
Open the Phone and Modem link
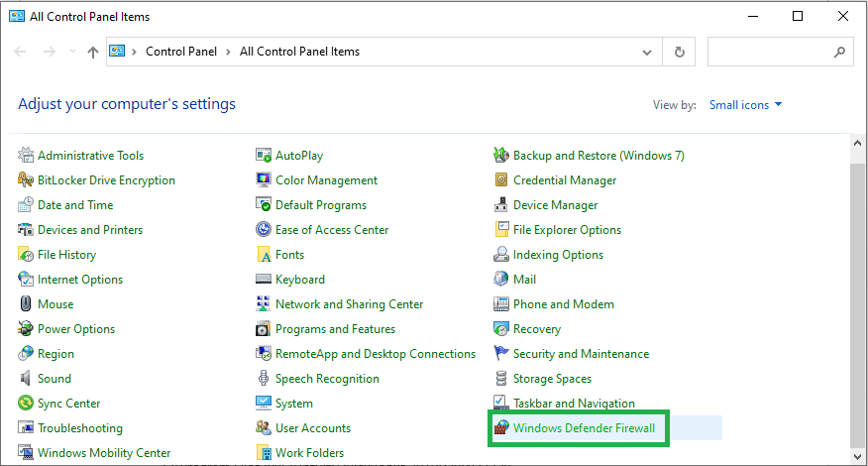[564, 304]
